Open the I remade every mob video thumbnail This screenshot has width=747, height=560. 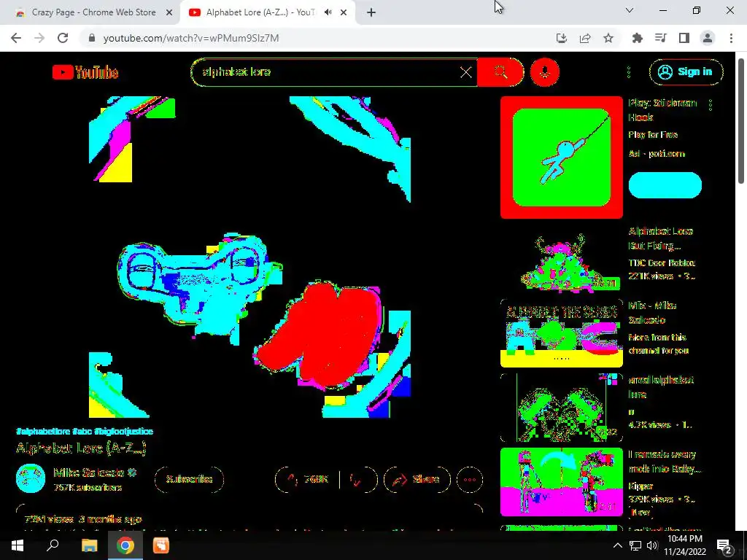[561, 482]
